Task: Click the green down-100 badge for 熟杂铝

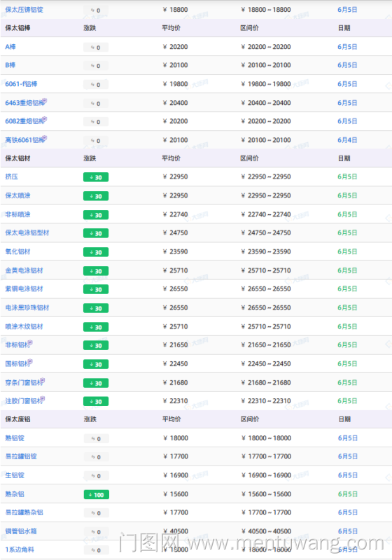Action: pyautogui.click(x=97, y=495)
